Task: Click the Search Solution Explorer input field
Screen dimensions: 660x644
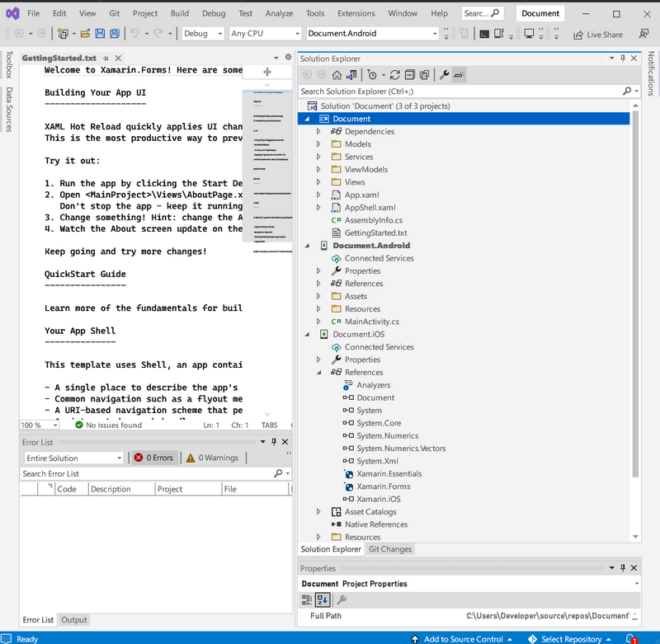Action: [x=461, y=92]
